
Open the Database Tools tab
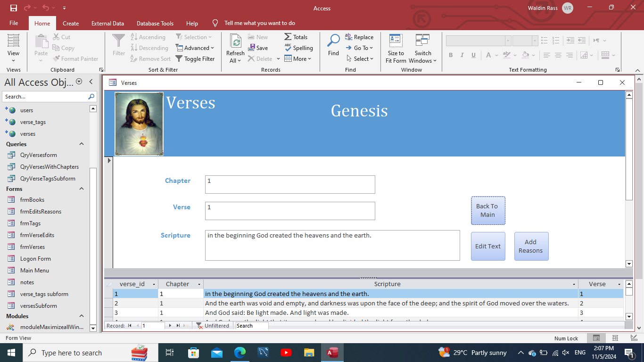pos(155,23)
